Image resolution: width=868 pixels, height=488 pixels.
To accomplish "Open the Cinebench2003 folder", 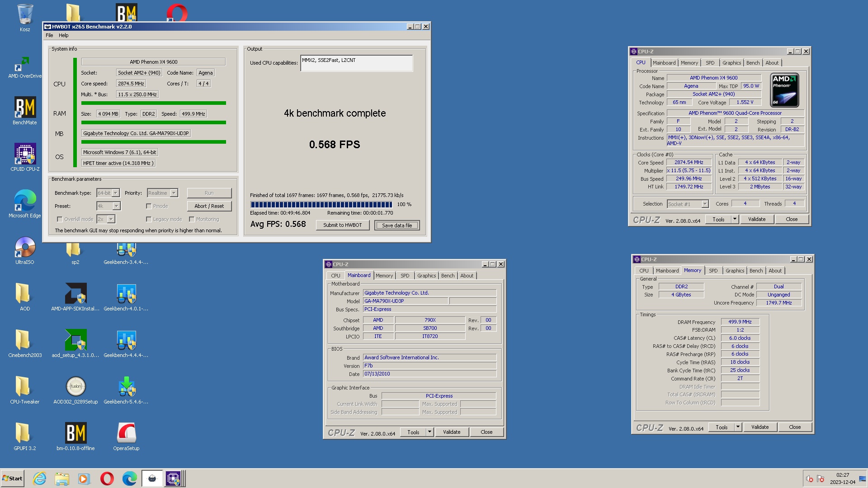I will pyautogui.click(x=25, y=343).
